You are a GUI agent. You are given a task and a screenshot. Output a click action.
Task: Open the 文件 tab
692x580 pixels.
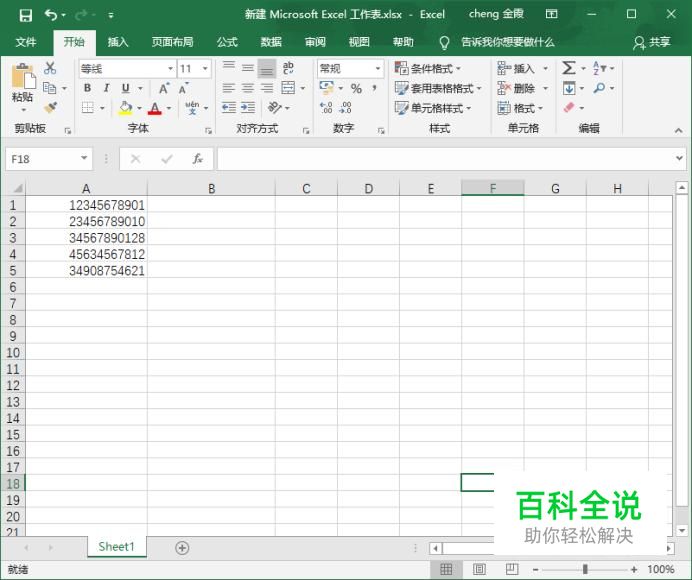(x=26, y=42)
